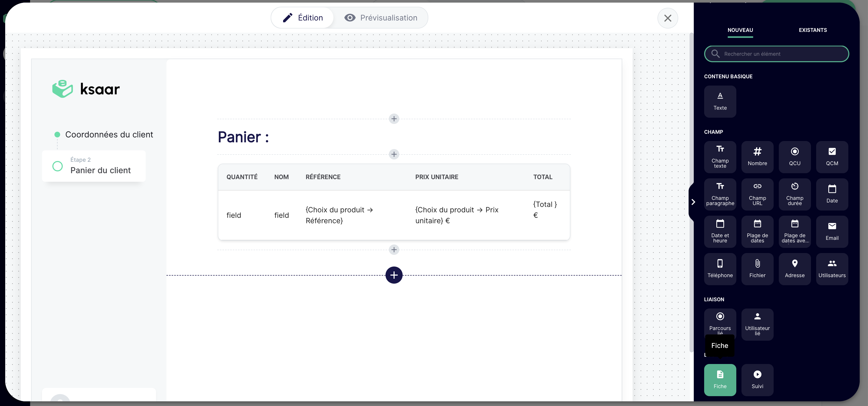Add an Email field

(x=832, y=232)
